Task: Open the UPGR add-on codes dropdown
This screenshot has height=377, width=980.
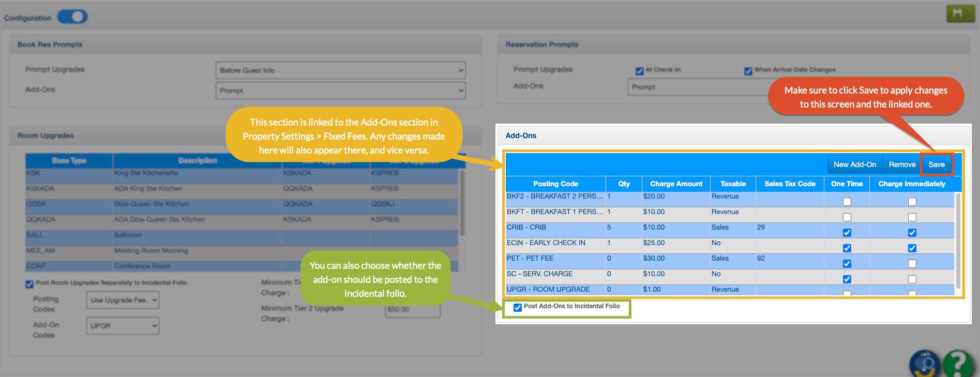Action: click(x=123, y=326)
